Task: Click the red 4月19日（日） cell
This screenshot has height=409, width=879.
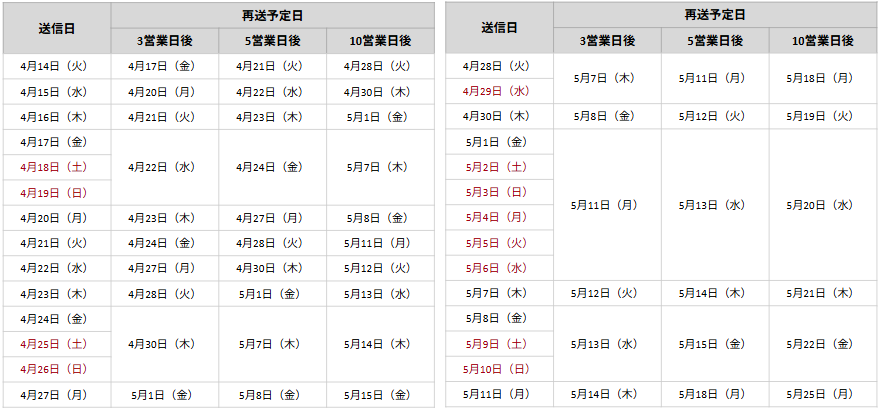Action: point(56,192)
